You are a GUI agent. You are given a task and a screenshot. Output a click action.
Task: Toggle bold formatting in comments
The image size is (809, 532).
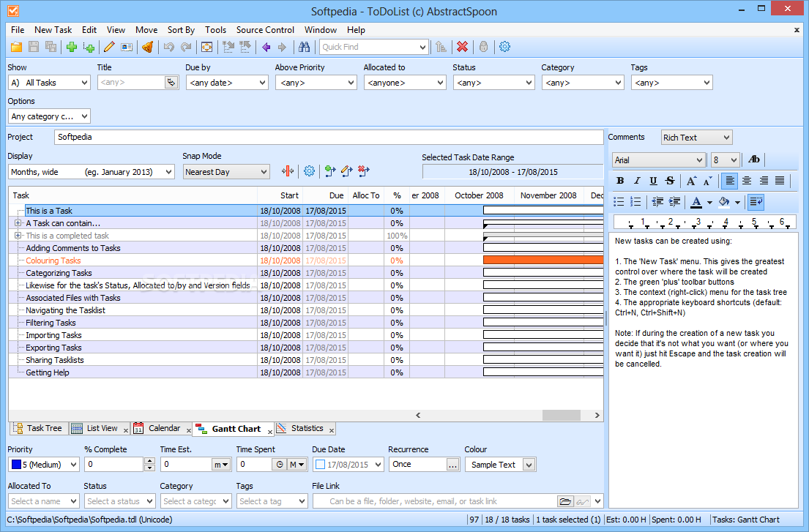(620, 181)
